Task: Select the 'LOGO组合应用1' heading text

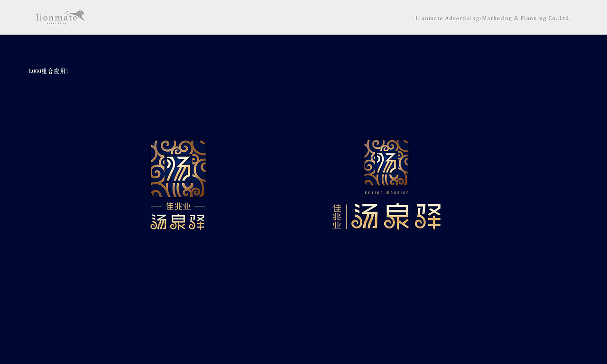Action: pyautogui.click(x=49, y=71)
